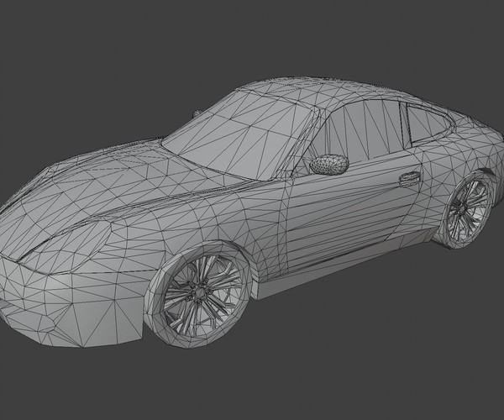Screen dimensions: 504x420
Task: Click the car's roof panel
Action: coord(322,91)
